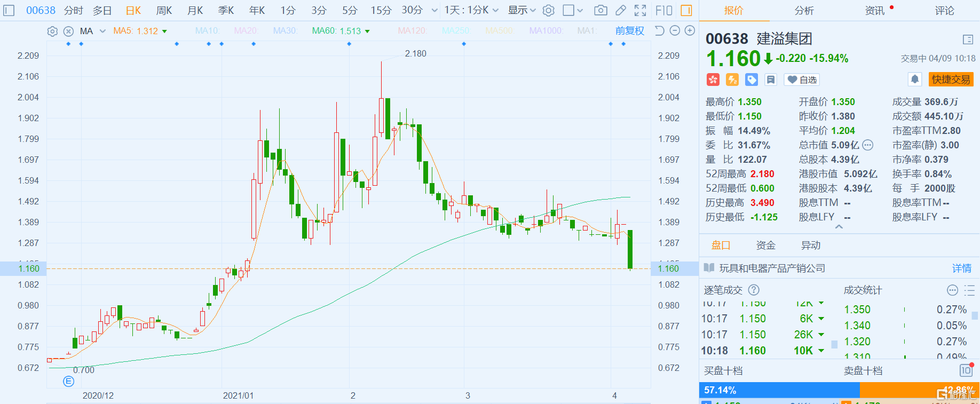Click the price alert bell icon

pos(914,80)
